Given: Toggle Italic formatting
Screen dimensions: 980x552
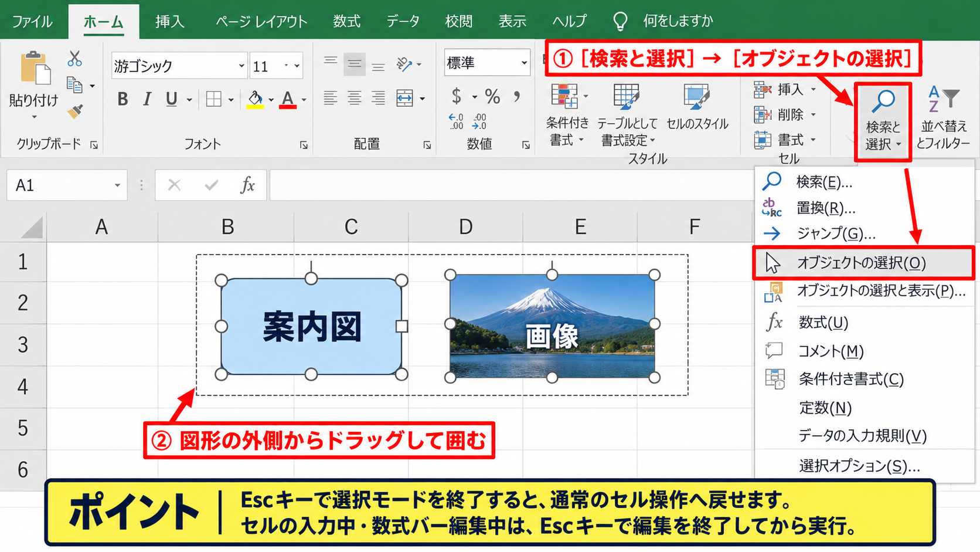Looking at the screenshot, I should tap(147, 99).
